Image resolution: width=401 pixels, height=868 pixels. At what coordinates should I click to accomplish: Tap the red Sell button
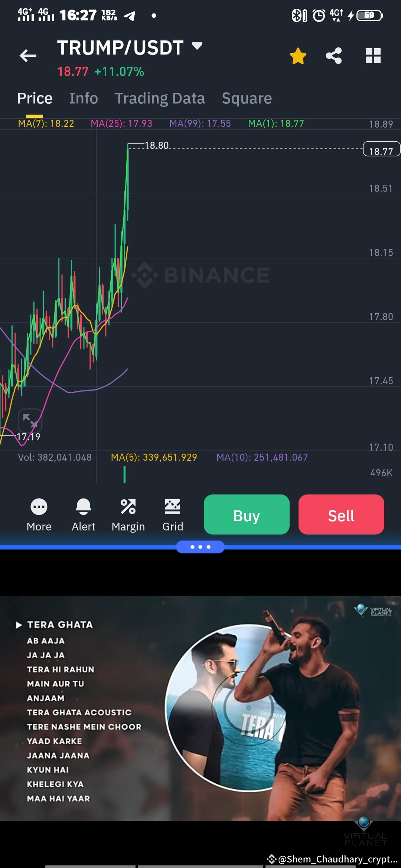coord(341,514)
